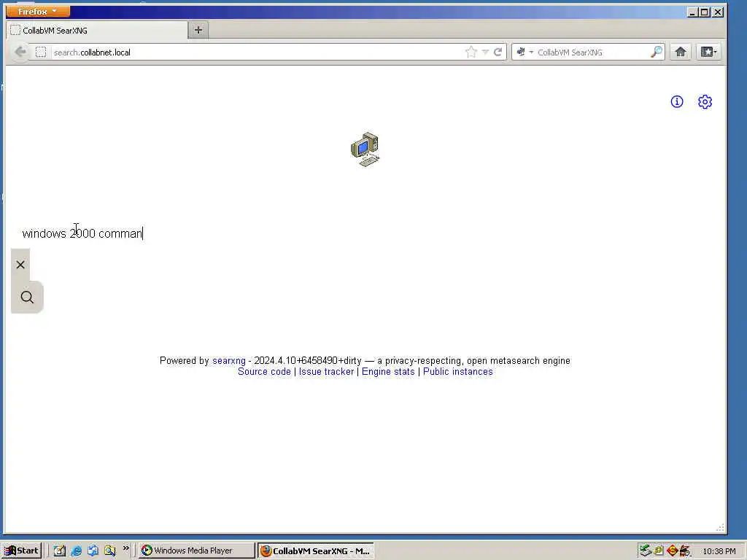The height and width of the screenshot is (560, 747).
Task: Open the searxng link in footer
Action: click(228, 360)
